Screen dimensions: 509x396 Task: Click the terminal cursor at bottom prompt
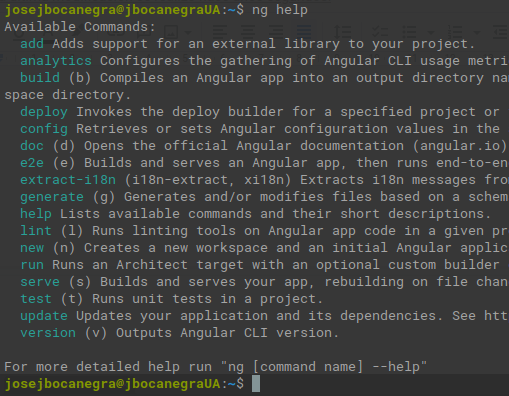pos(256,384)
